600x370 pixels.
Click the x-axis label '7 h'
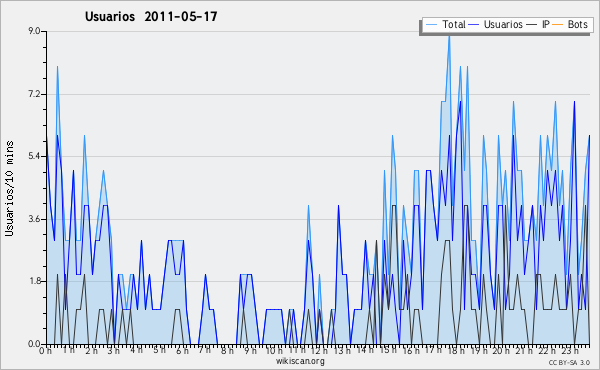[x=205, y=350]
